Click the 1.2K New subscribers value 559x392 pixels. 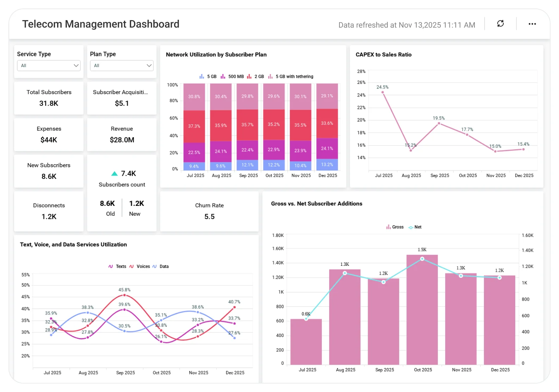click(x=136, y=203)
